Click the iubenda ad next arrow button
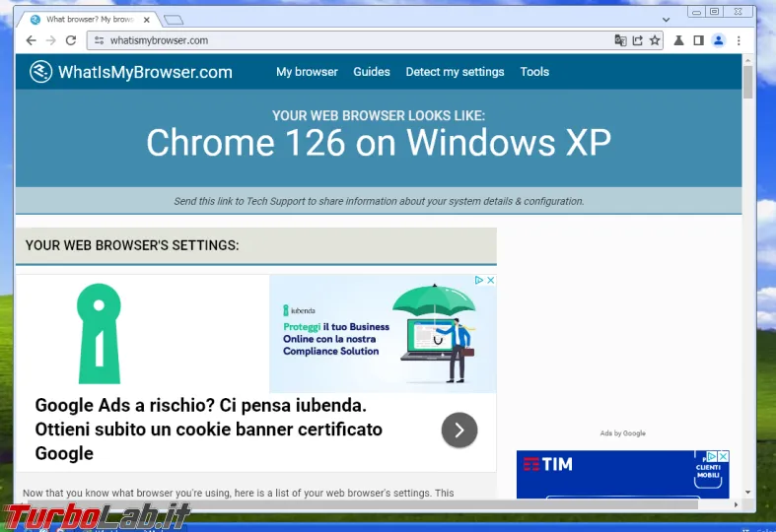The width and height of the screenshot is (776, 532). point(459,430)
